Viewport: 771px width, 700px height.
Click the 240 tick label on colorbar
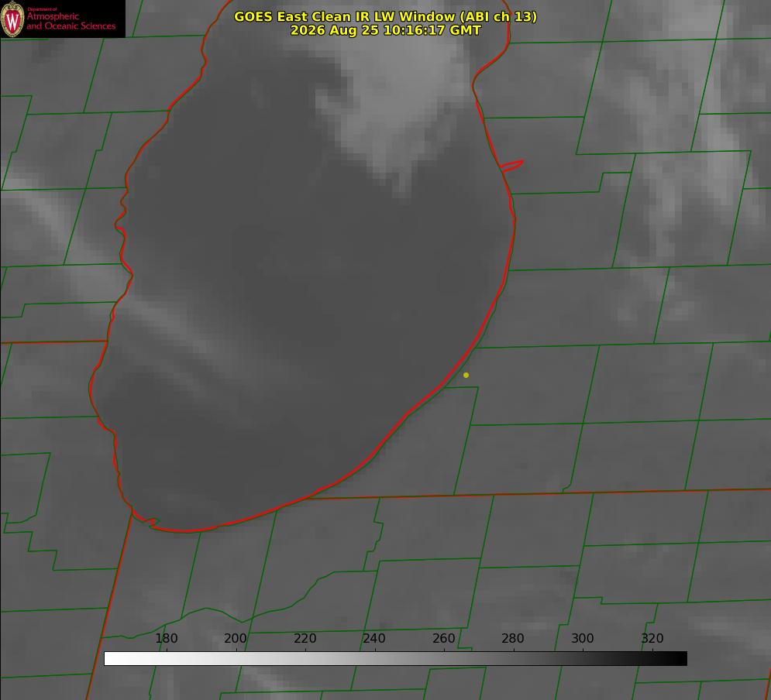point(374,638)
